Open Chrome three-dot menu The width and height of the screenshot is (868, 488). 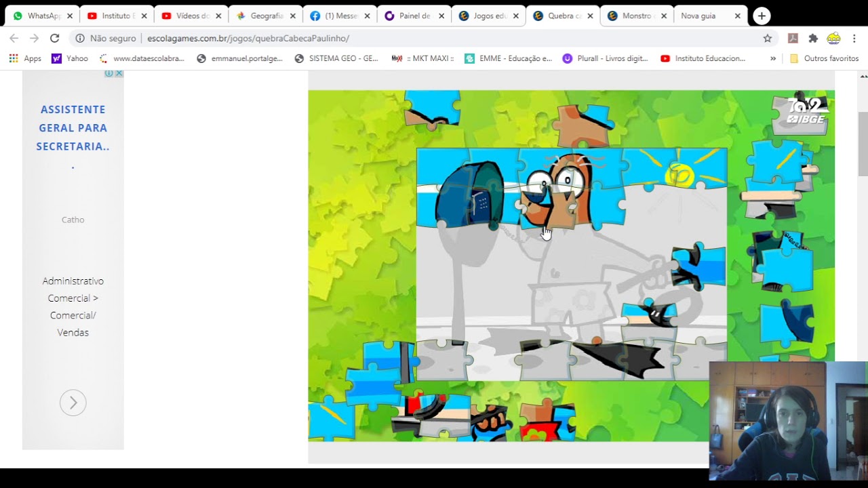click(x=854, y=39)
